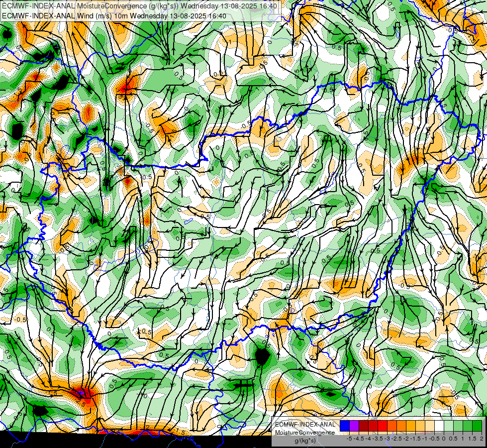Select the purple legend swatch after -5

[354, 426]
